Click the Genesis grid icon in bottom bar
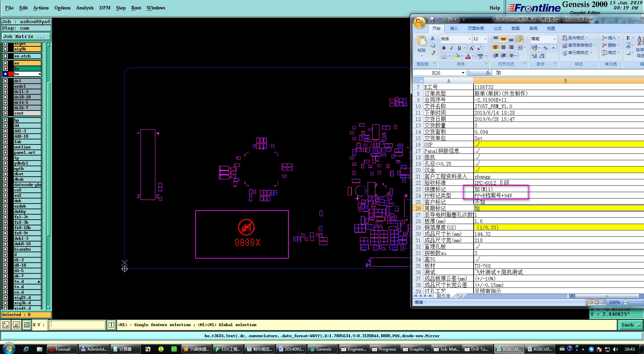Image resolution: width=644 pixels, height=354 pixels. (26, 325)
